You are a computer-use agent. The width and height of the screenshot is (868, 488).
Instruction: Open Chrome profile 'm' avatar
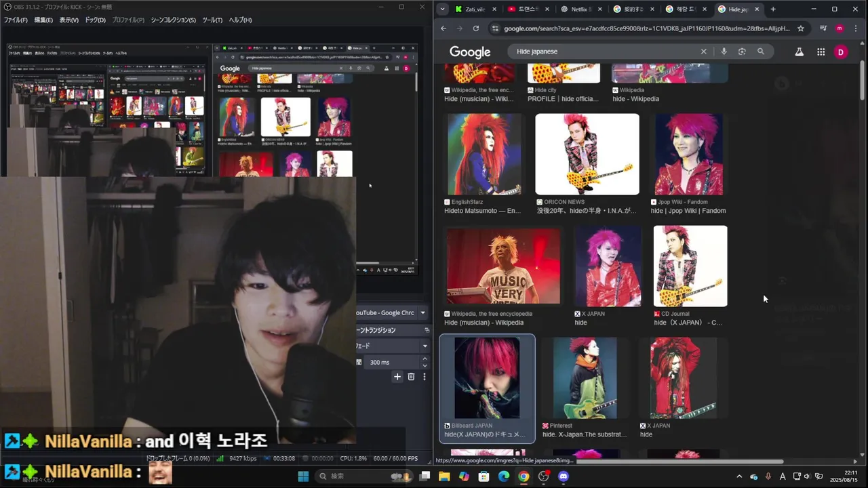(x=840, y=28)
